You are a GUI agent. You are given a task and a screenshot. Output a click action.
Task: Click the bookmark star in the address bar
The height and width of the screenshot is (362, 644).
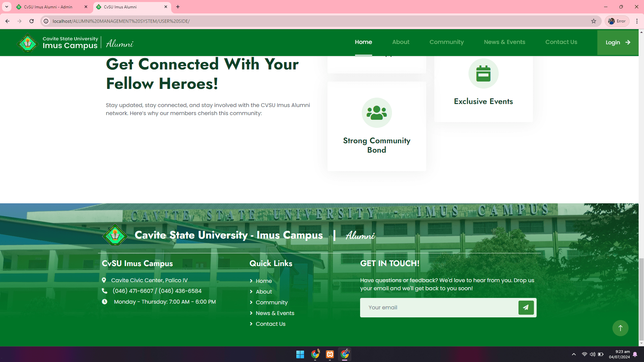pos(594,21)
